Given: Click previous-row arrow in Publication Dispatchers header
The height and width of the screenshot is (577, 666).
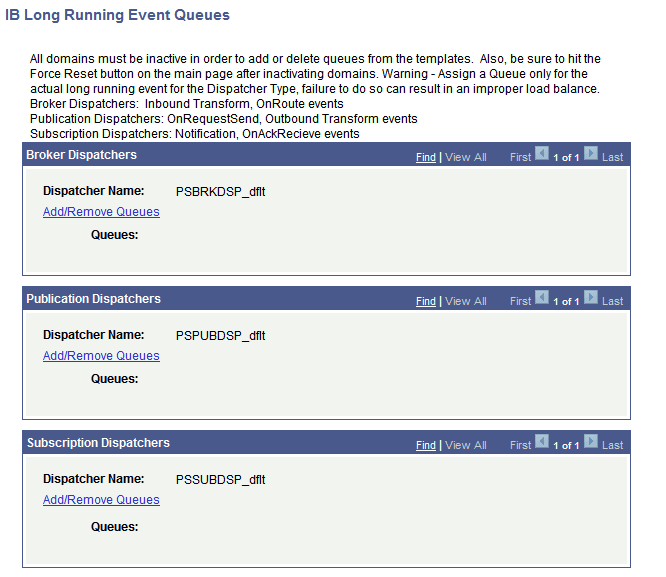Looking at the screenshot, I should click(542, 297).
